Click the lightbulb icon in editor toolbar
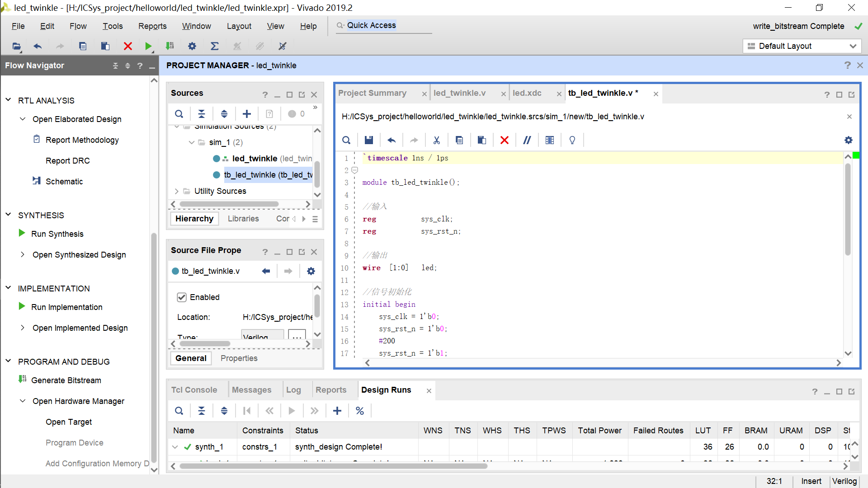Image resolution: width=868 pixels, height=488 pixels. [x=572, y=140]
